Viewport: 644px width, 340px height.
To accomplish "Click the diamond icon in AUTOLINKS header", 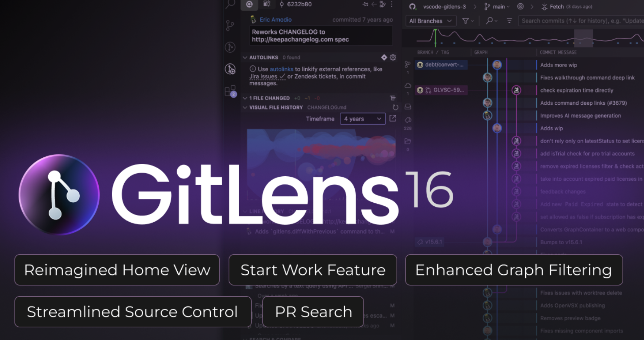I will click(x=384, y=57).
